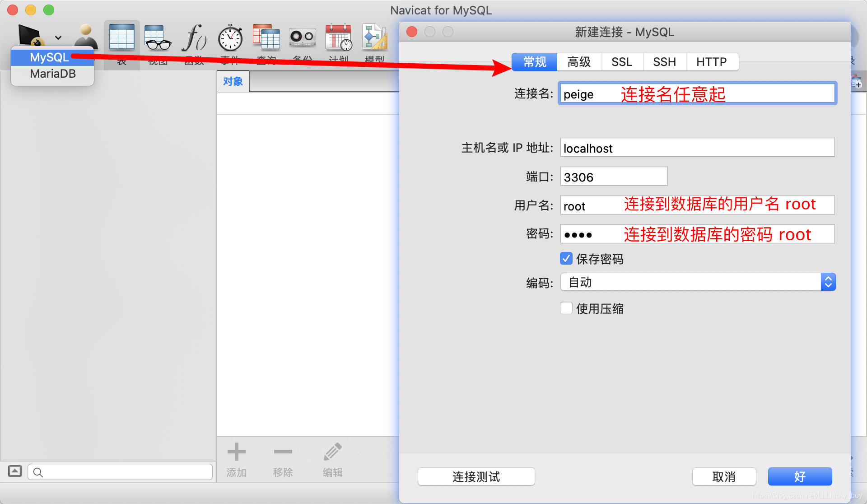The width and height of the screenshot is (867, 504).
Task: Toggle the 保存密码 checkbox
Action: pyautogui.click(x=566, y=258)
